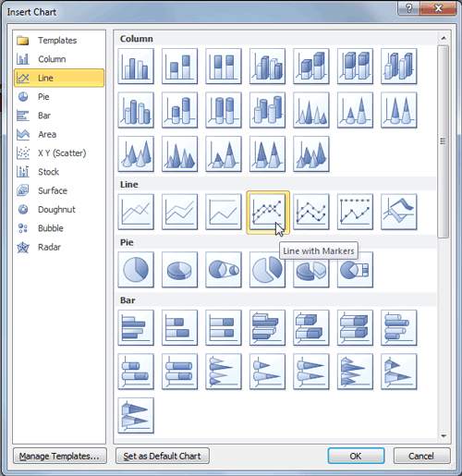
Task: Select the Stacked Bar in 3-D chart
Action: point(311,328)
